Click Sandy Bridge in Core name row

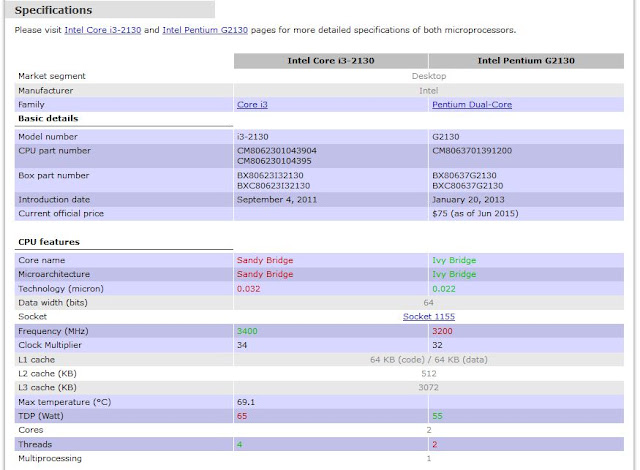[x=265, y=260]
